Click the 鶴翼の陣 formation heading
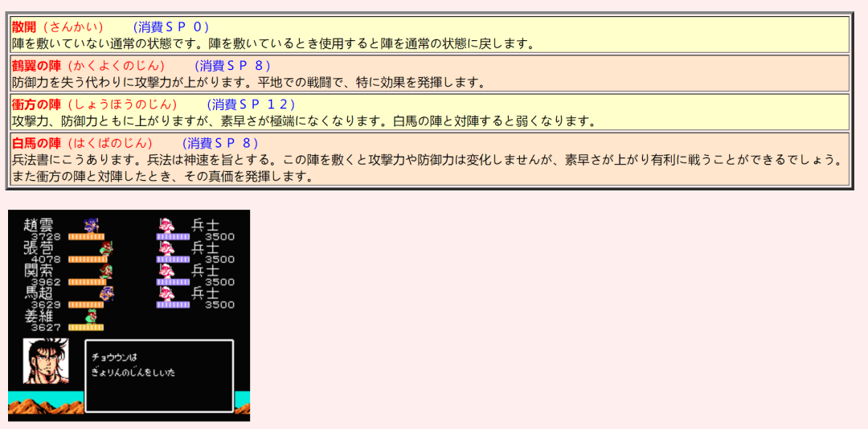Screen dimensions: 868x429 36,65
